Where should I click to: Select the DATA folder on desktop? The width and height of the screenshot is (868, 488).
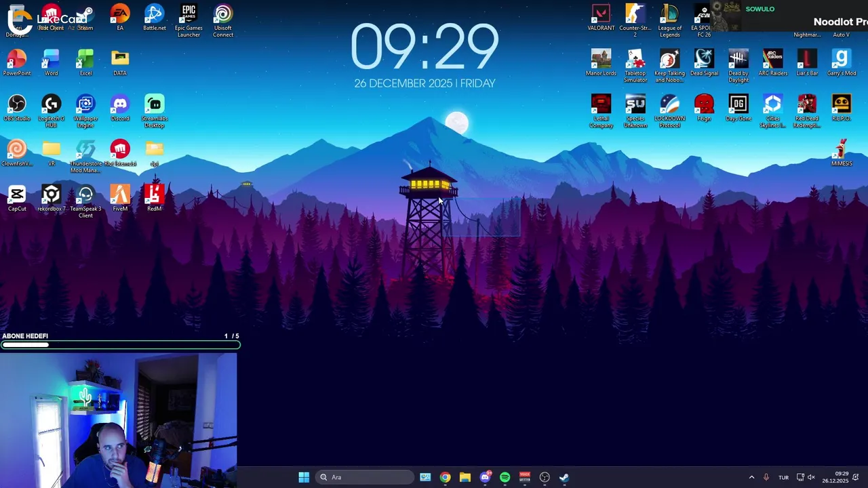(120, 63)
